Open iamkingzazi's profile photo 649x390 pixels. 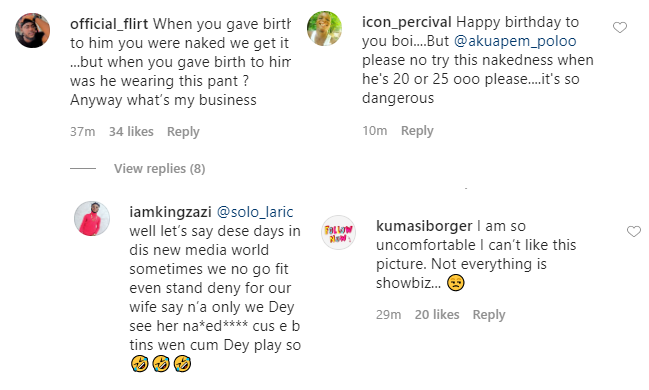[92, 219]
